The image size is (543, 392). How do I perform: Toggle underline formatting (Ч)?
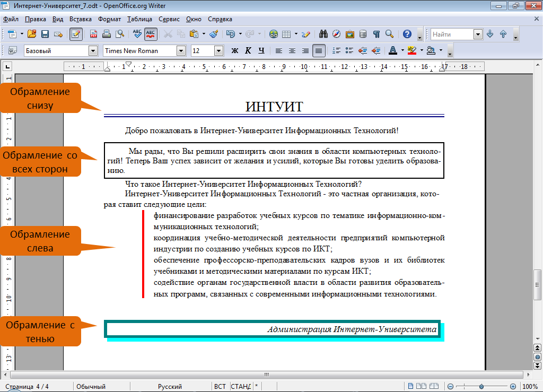[261, 50]
